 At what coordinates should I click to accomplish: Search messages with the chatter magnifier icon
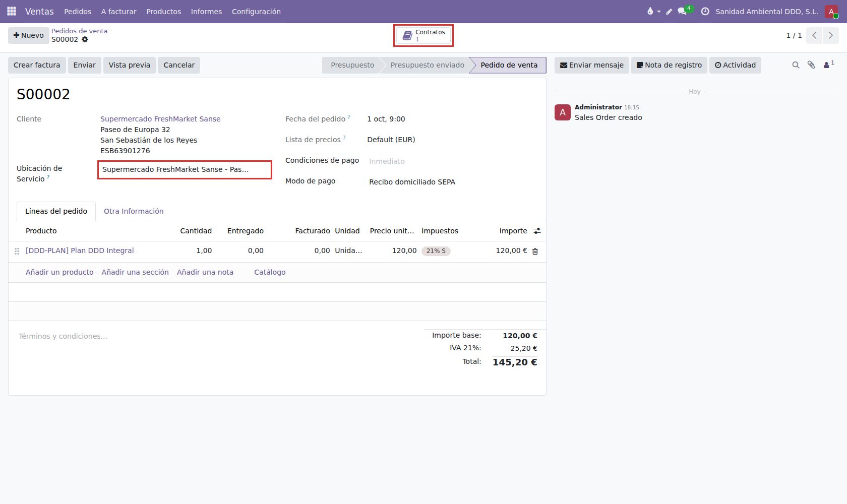796,65
